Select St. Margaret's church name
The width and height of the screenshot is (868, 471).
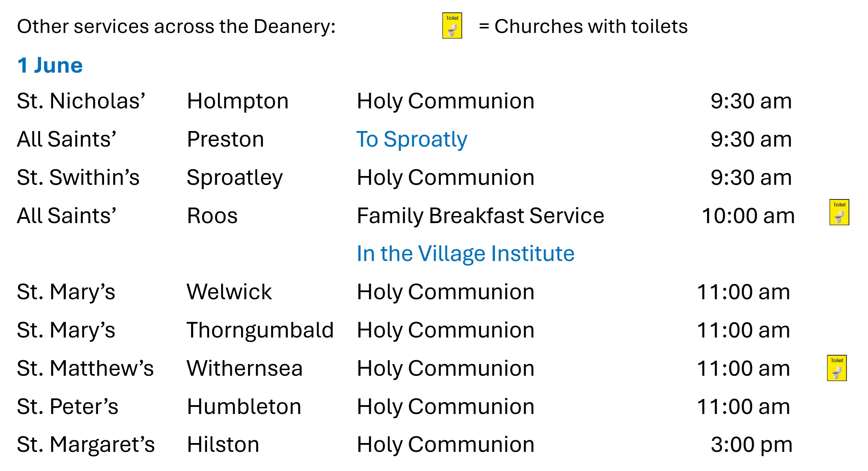(x=86, y=445)
